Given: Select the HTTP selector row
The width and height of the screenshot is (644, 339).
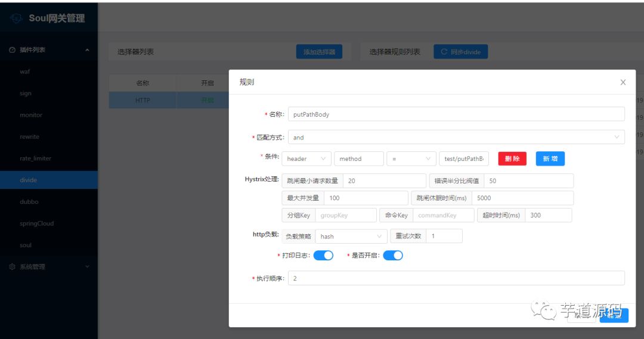Looking at the screenshot, I should click(x=168, y=100).
